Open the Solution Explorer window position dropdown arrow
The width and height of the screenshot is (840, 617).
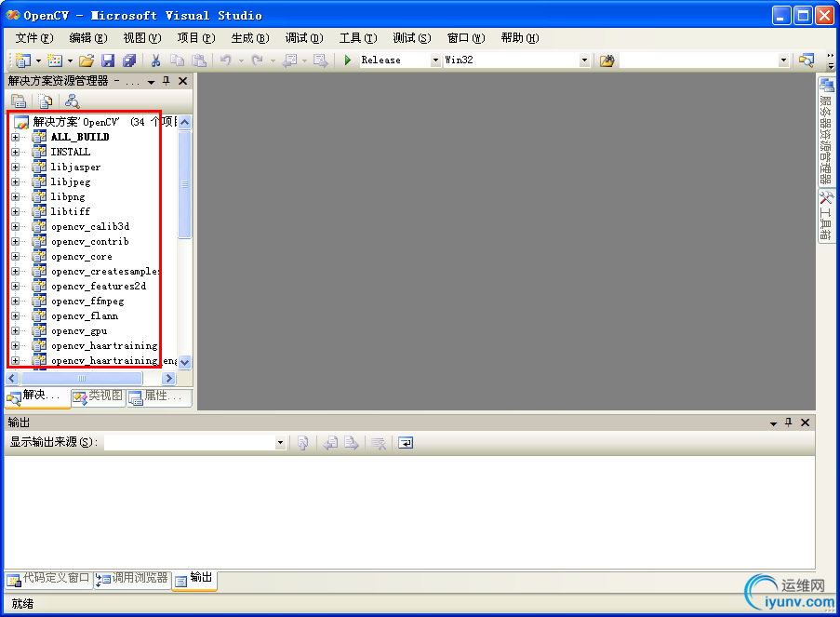(x=151, y=82)
